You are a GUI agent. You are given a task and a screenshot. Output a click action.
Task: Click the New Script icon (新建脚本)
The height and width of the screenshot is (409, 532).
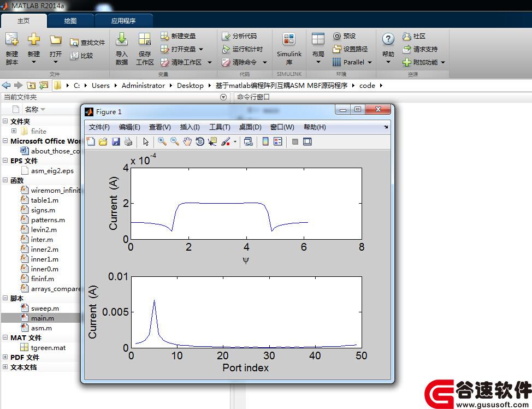pos(12,39)
